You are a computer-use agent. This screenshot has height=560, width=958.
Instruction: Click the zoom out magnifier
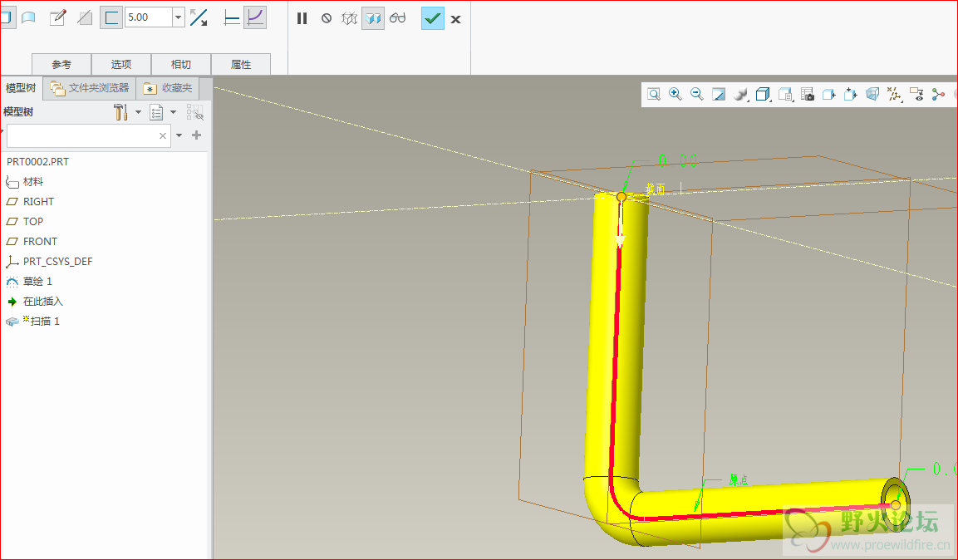coord(696,95)
